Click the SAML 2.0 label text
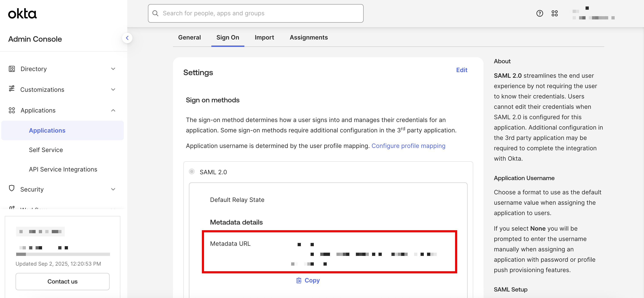 click(x=213, y=172)
